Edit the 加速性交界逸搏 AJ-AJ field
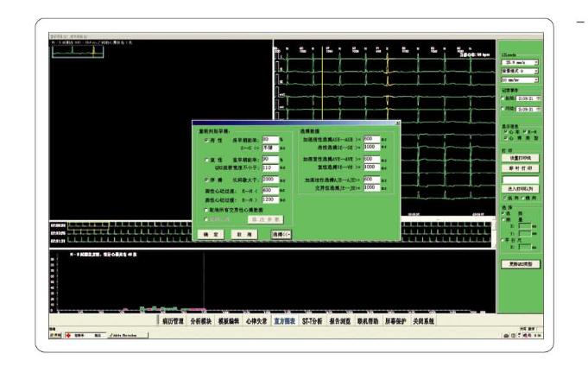 pyautogui.click(x=371, y=180)
